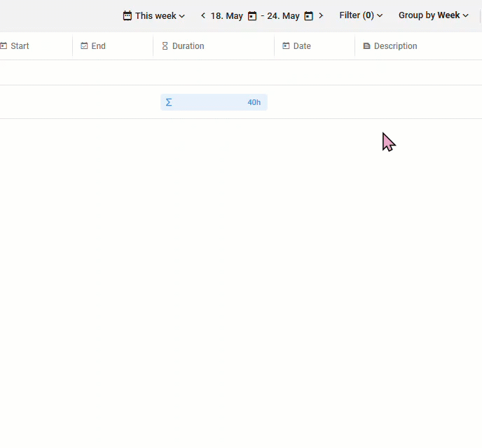The height and width of the screenshot is (448, 482).
Task: Click the 18. May start date text
Action: pos(226,16)
